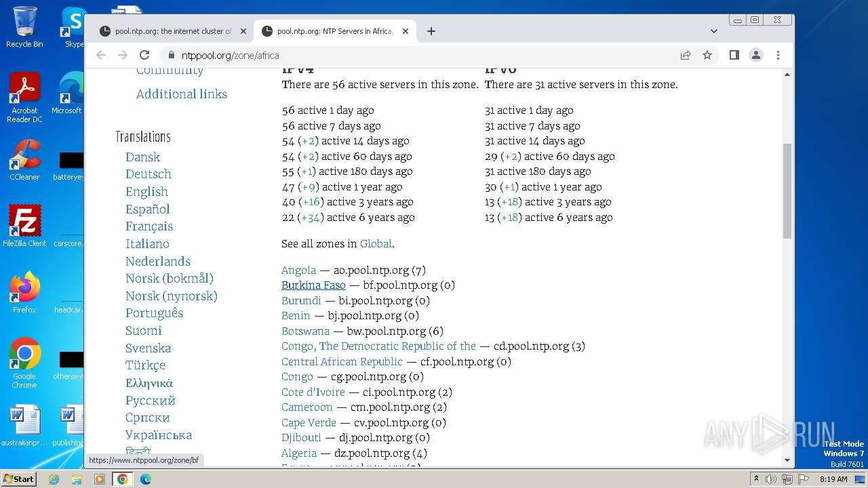Click the taskbar clock showing 8:19 AM
The width and height of the screenshot is (868, 488).
click(833, 479)
